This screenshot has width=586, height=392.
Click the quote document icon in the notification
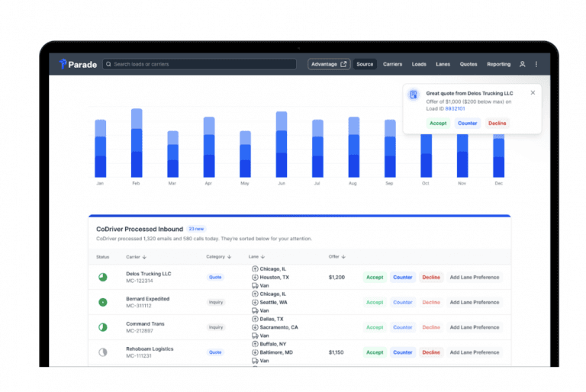click(x=414, y=95)
